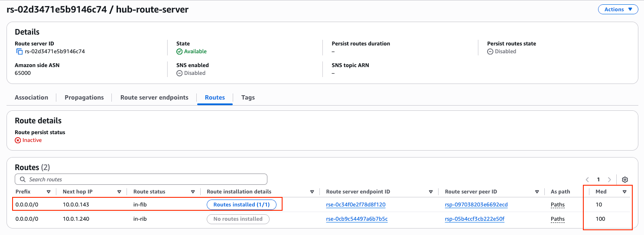Viewport: 644px width, 235px height.
Task: Go to previous routes page
Action: [x=587, y=180]
